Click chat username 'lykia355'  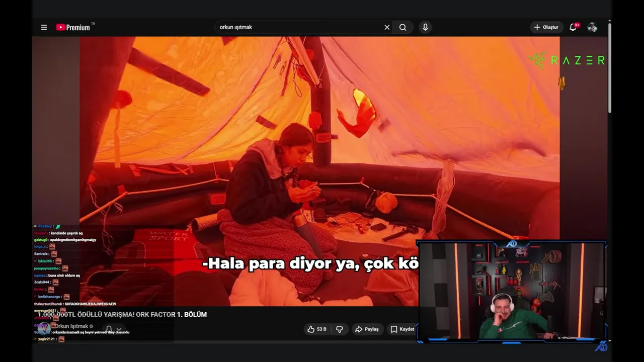pyautogui.click(x=45, y=261)
